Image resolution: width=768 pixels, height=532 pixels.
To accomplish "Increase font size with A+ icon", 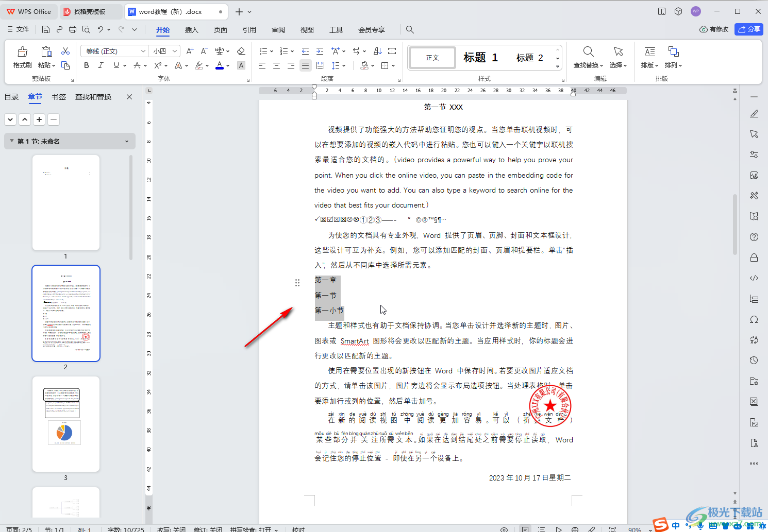I will pos(190,51).
